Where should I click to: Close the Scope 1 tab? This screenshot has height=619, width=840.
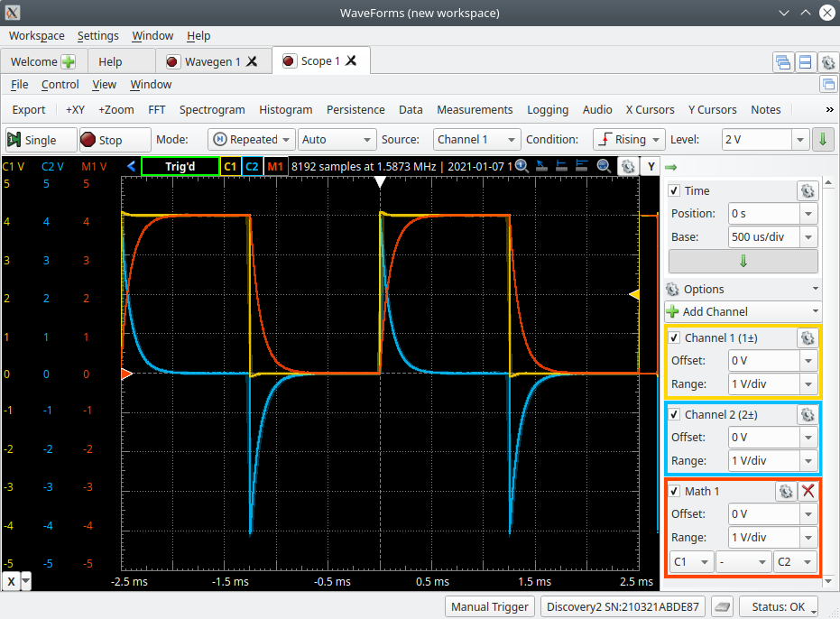coord(351,60)
